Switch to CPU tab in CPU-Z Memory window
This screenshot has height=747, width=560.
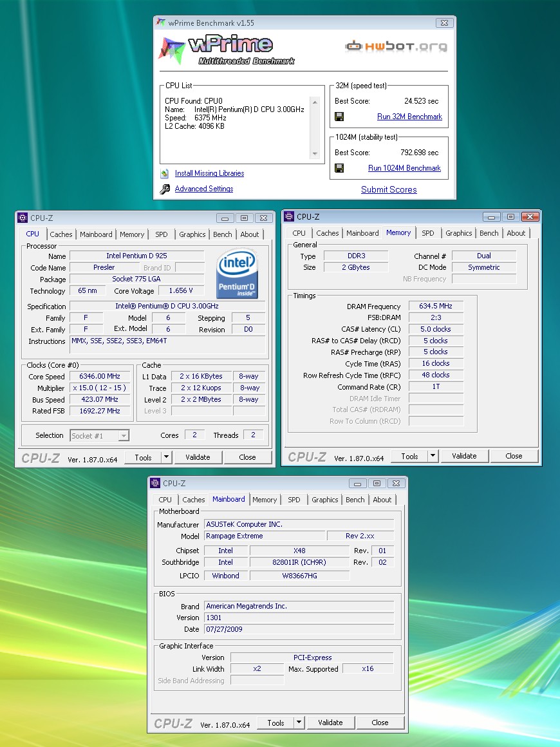[299, 233]
